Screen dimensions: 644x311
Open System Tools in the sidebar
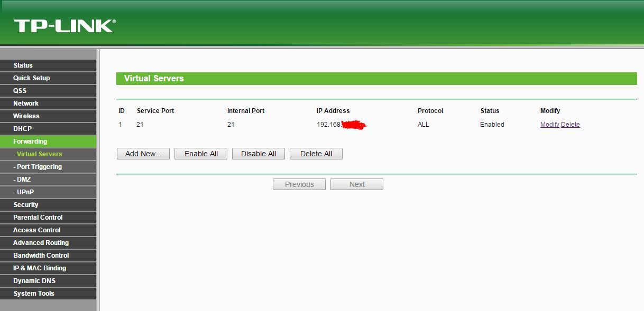(48, 294)
